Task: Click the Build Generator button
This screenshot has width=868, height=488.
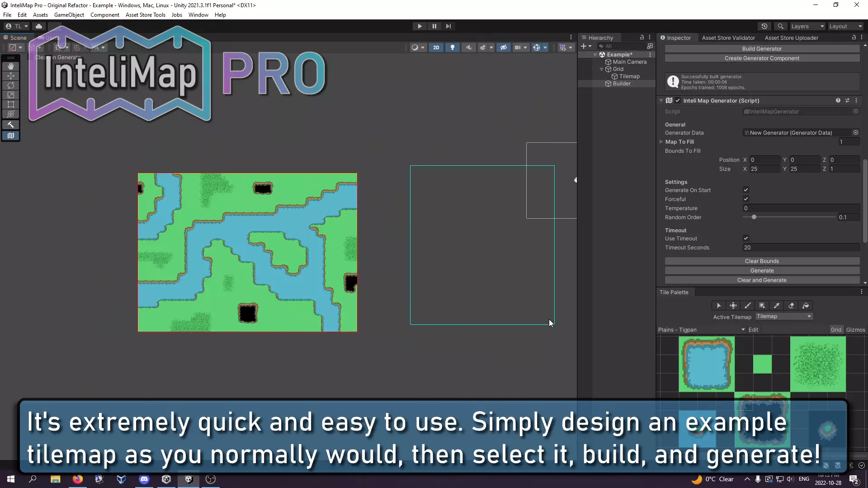Action: (x=762, y=49)
